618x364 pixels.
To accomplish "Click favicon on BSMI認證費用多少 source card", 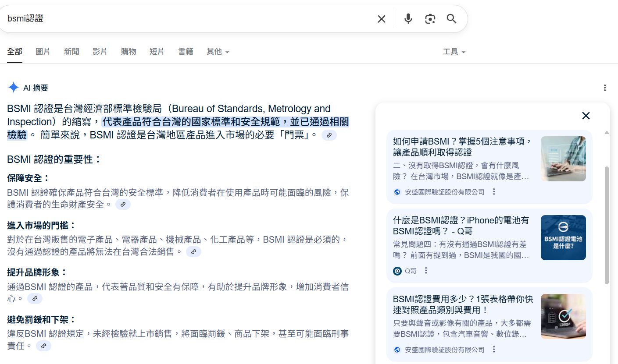I will tap(397, 350).
